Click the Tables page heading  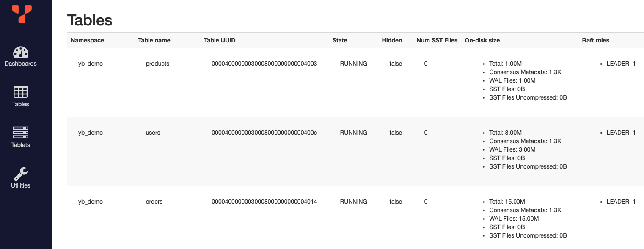coord(90,20)
